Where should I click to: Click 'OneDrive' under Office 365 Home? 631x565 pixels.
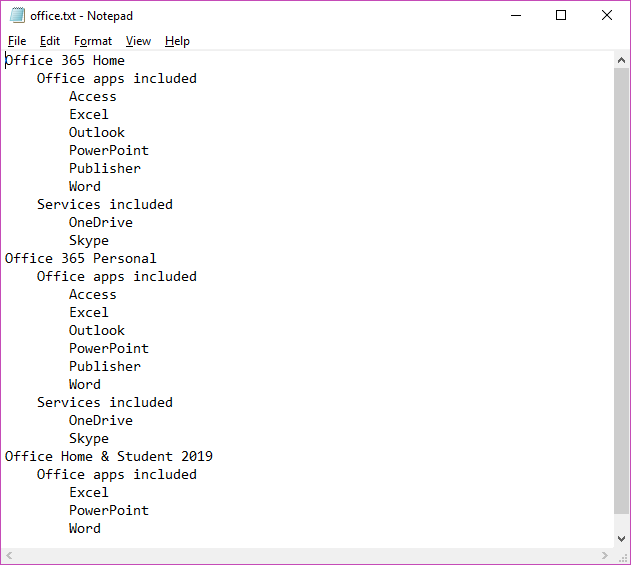point(101,223)
